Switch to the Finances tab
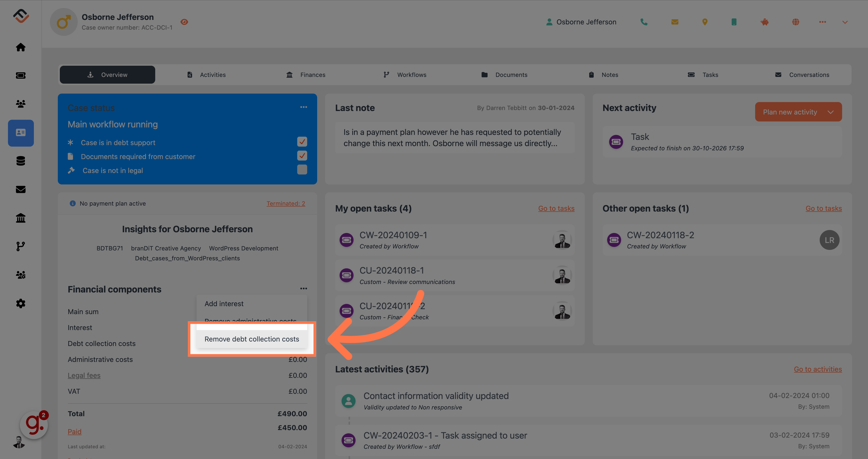Screen dimensions: 868x459 coord(312,75)
